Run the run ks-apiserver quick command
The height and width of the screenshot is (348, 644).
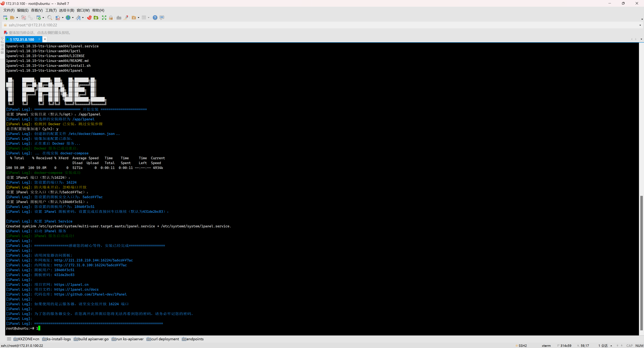click(127, 339)
